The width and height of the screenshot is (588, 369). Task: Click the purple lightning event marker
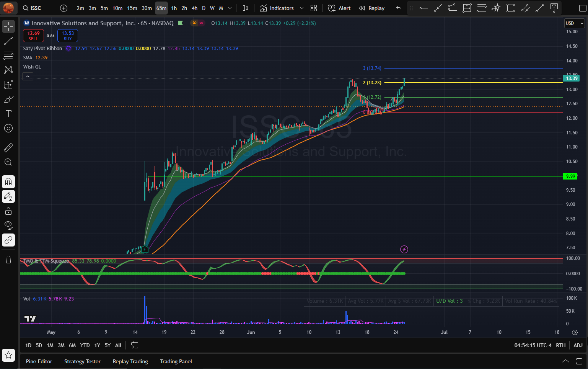(x=404, y=250)
